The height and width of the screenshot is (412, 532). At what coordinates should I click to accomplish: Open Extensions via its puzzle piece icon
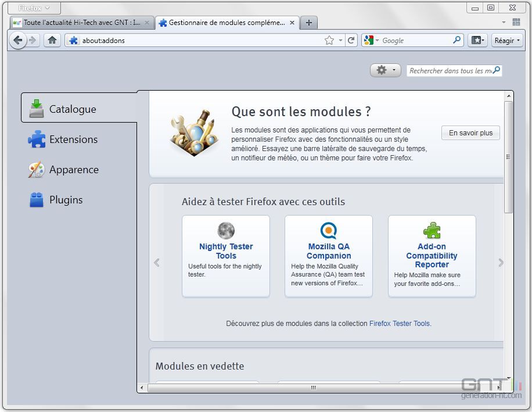(x=37, y=139)
